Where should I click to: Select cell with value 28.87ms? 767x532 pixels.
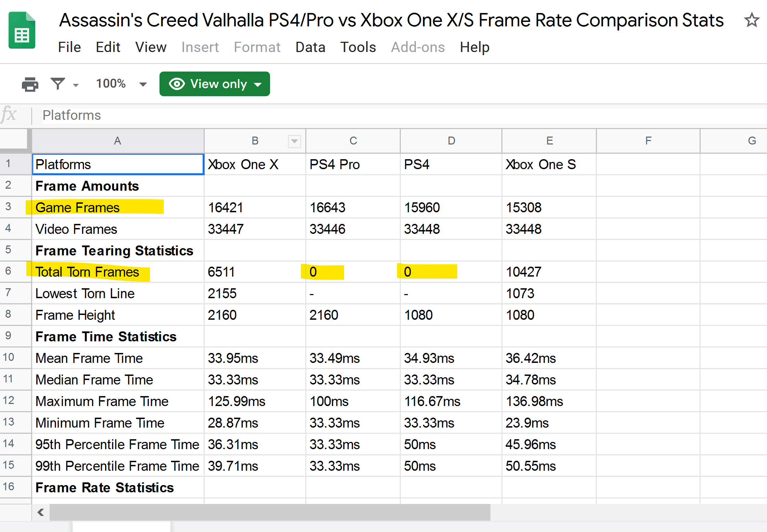coord(255,423)
